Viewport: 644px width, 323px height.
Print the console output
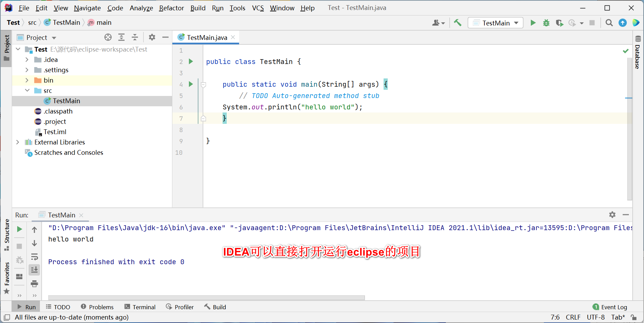click(x=34, y=284)
